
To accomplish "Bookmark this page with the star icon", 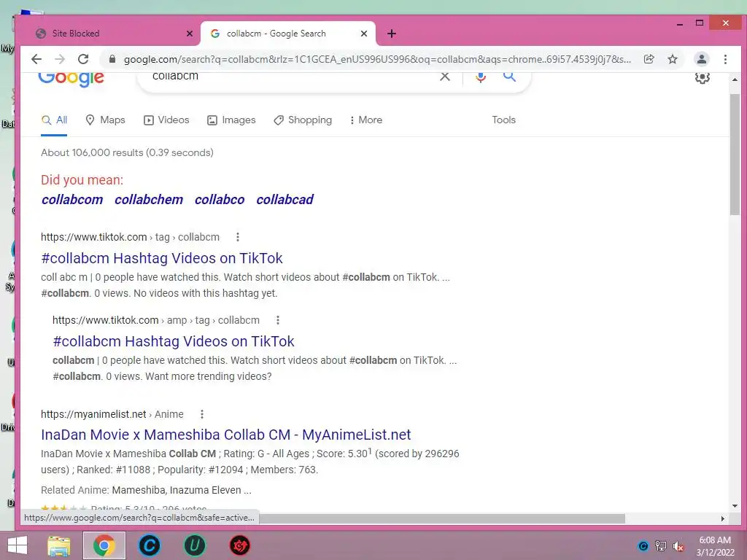I will (672, 59).
